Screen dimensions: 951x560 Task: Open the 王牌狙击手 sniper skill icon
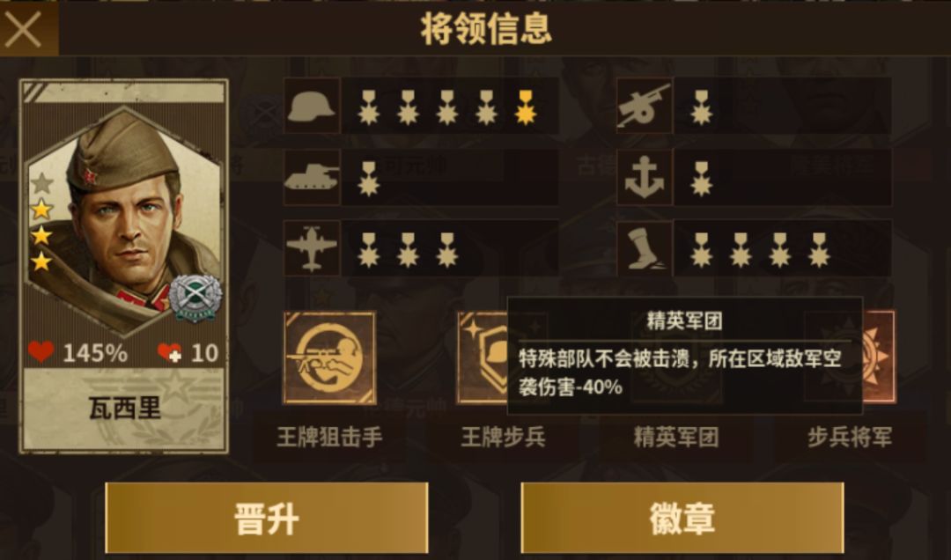coord(329,358)
